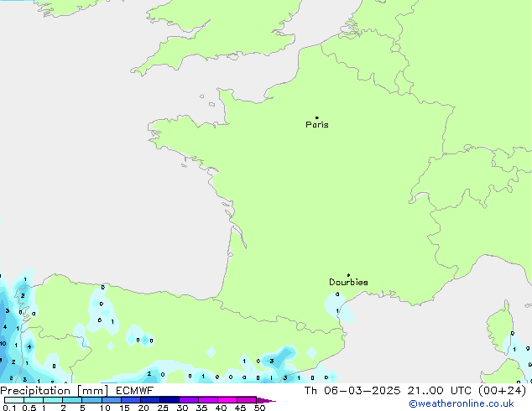Pick the legend swatch between 2 and 5
This screenshot has height=411, width=532.
[72, 400]
